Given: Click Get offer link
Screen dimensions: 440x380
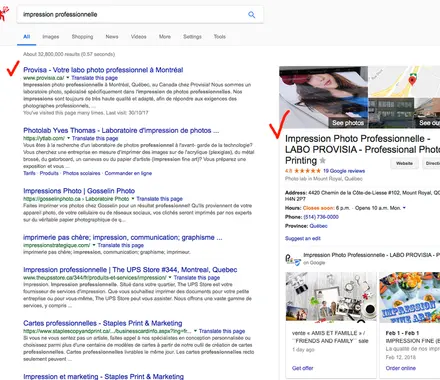Looking at the screenshot, I should click(302, 368).
